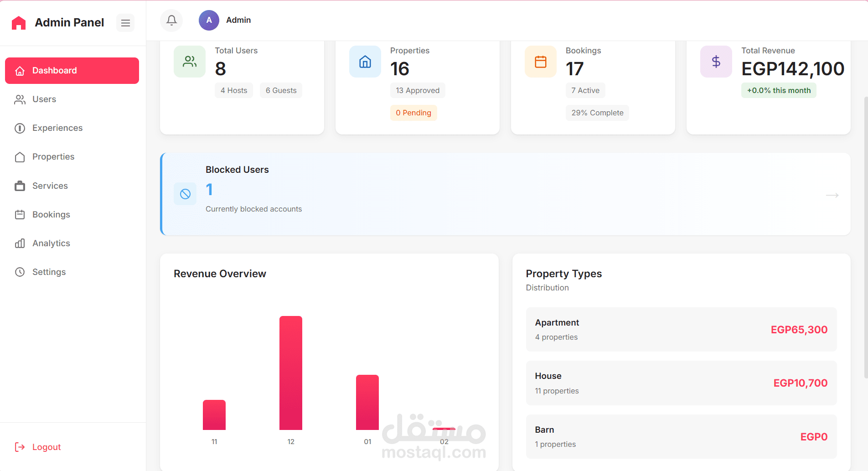Screen dimensions: 868x471
Task: Click the Admin avatar circle
Action: tap(209, 21)
